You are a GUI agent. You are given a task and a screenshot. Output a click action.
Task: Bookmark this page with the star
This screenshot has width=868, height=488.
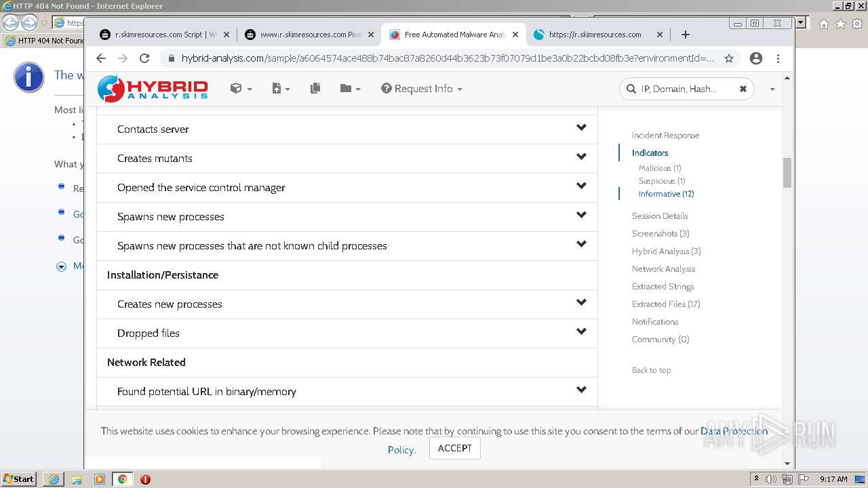(729, 58)
